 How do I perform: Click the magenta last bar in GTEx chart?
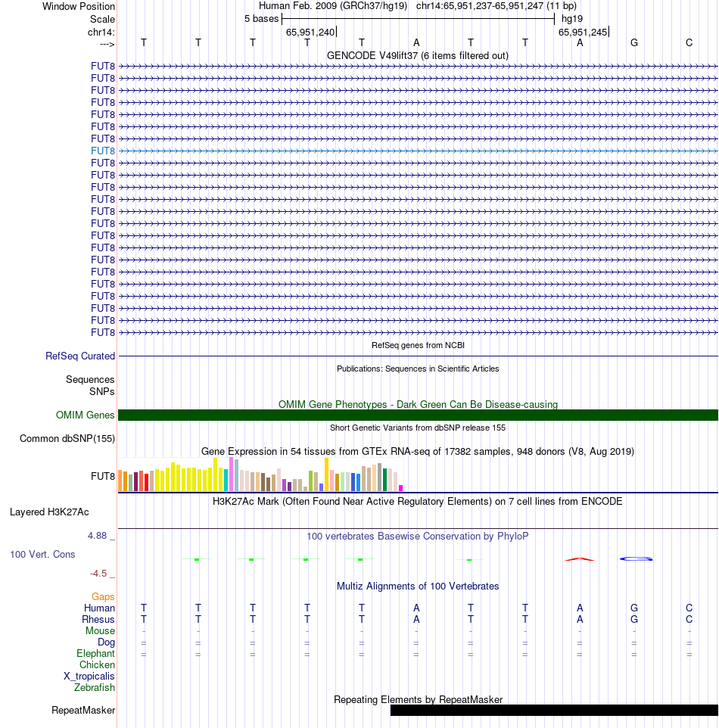[401, 488]
